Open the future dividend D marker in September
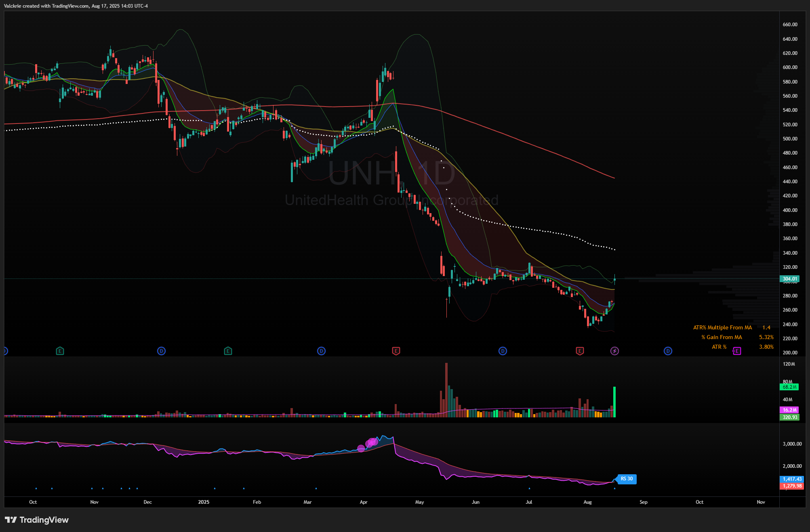The width and height of the screenshot is (810, 532). 668,351
